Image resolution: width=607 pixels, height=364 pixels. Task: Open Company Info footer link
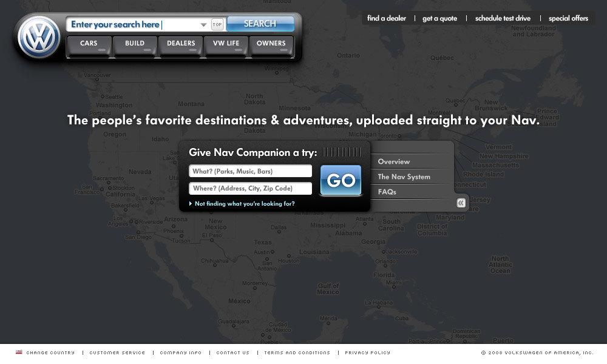[x=181, y=353]
